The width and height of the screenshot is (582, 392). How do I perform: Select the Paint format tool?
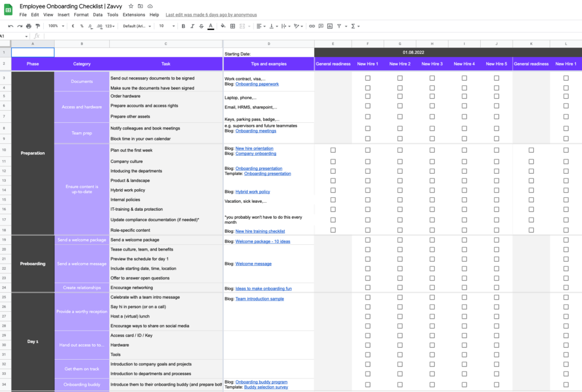[38, 26]
